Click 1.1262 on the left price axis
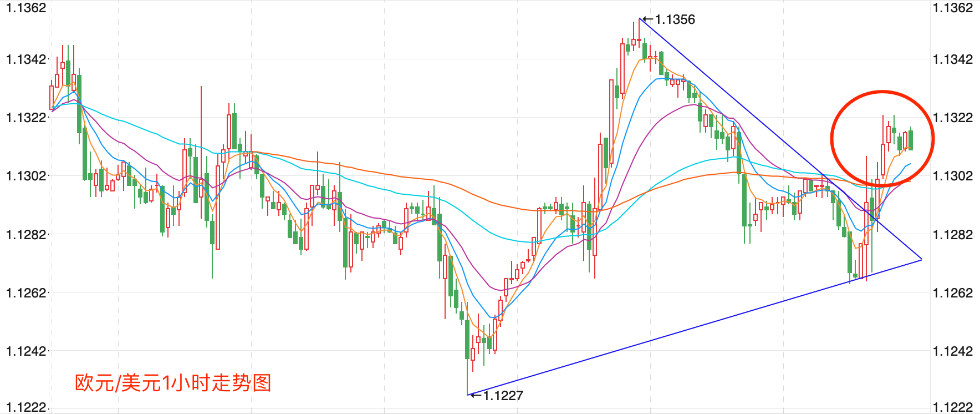This screenshot has height=414, width=980. 26,293
